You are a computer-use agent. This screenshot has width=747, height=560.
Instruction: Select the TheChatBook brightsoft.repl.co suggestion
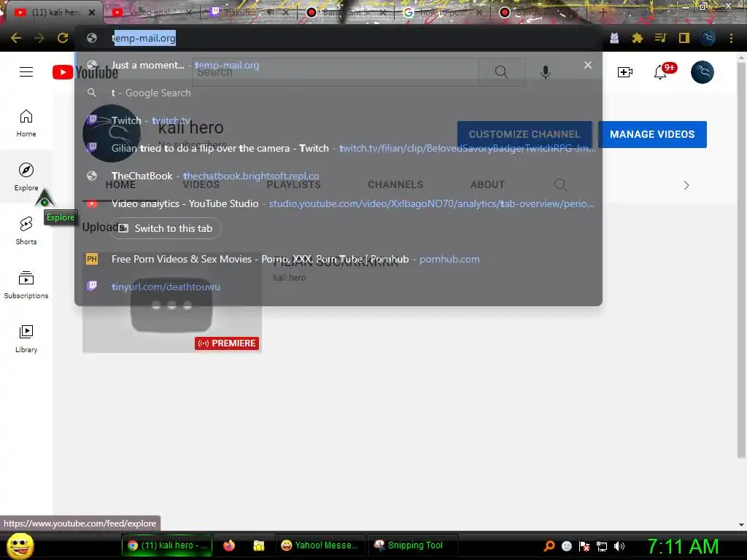[338, 176]
